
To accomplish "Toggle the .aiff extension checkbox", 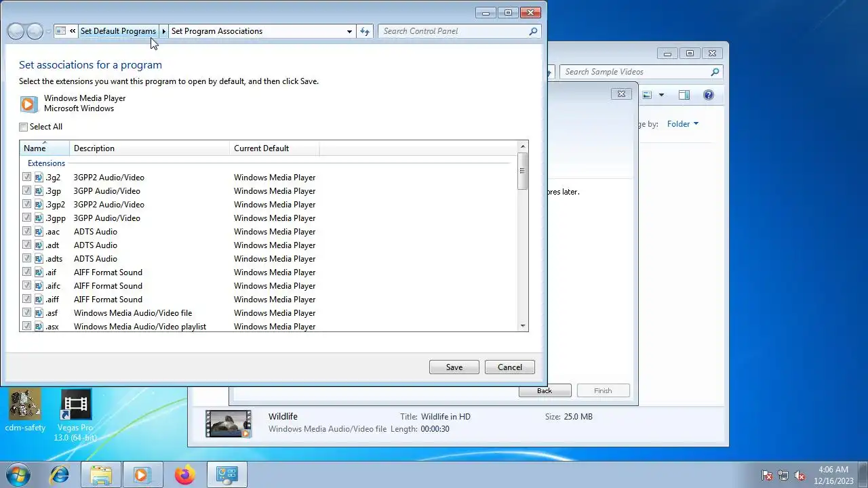I will (26, 299).
